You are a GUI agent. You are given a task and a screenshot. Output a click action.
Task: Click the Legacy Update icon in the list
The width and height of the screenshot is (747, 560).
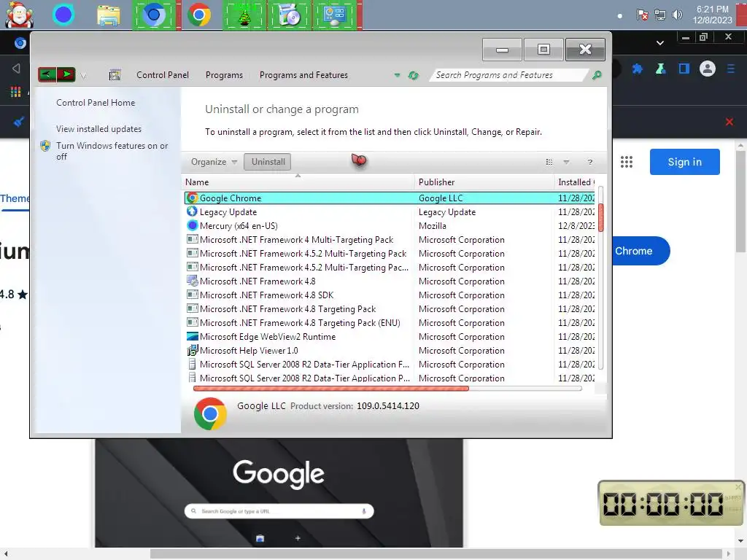click(193, 211)
